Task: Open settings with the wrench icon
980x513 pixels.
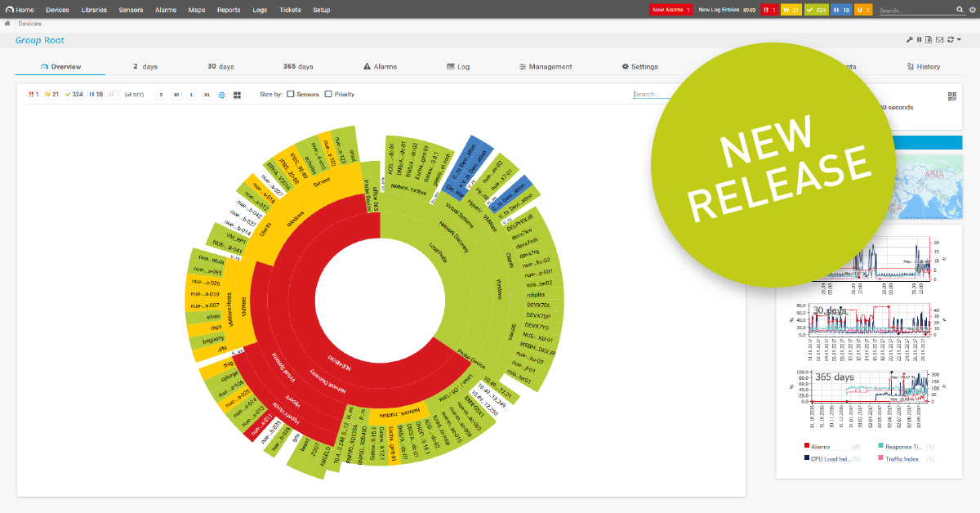Action: [x=909, y=39]
